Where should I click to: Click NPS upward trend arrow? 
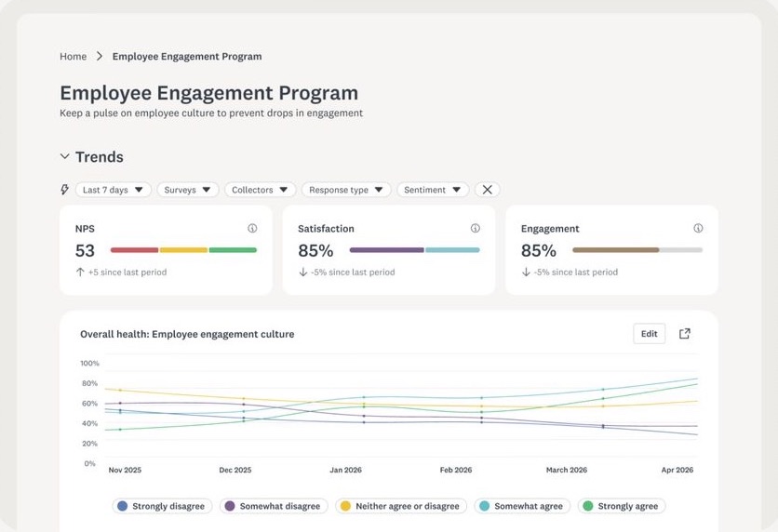80,272
